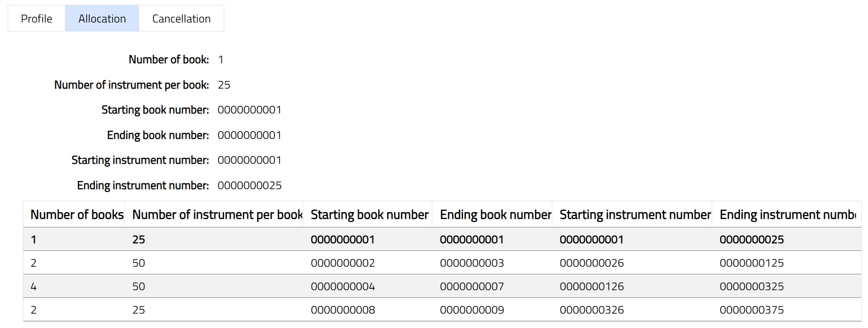Click "Ending instrument number" table column header

point(787,215)
